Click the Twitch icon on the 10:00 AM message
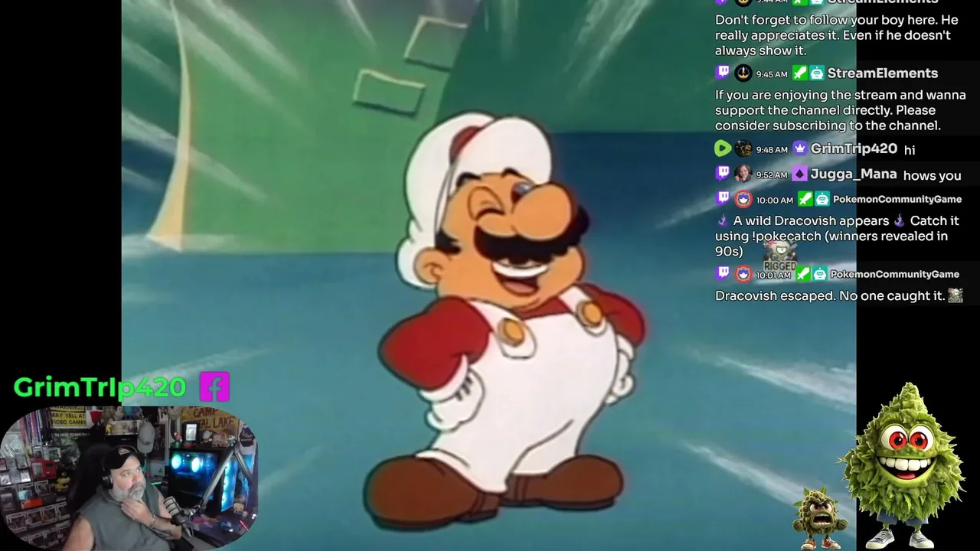Viewport: 980px width, 551px height. point(723,199)
